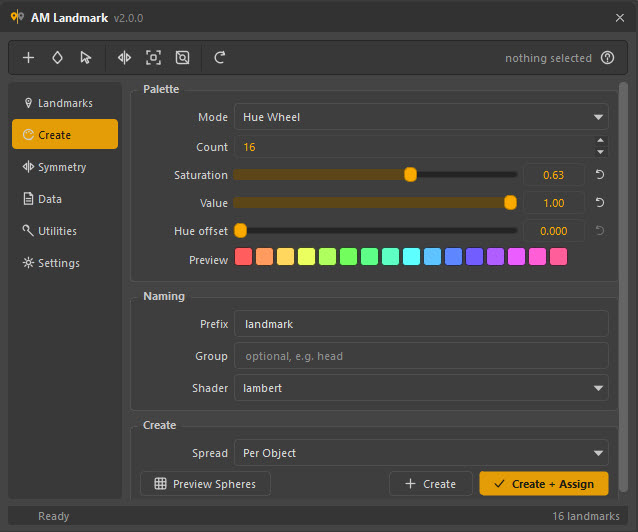Open help question mark icon
The height and width of the screenshot is (532, 638).
click(607, 58)
